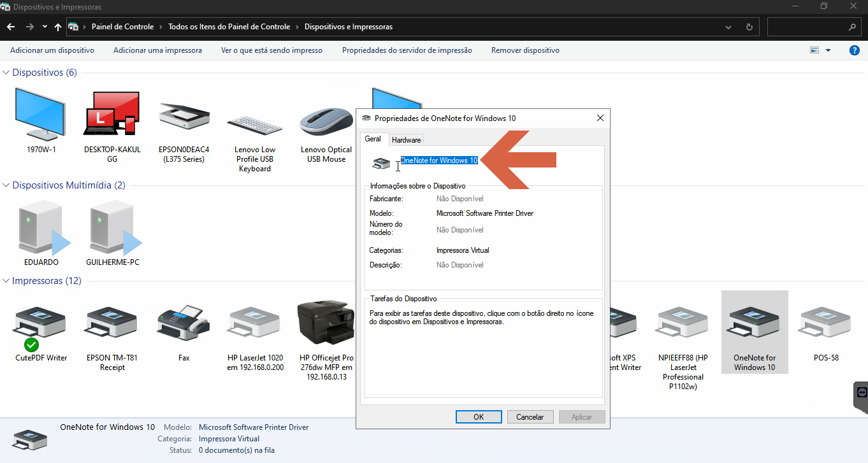The height and width of the screenshot is (463, 868).
Task: Click the printer icon beside the name field
Action: click(x=381, y=164)
